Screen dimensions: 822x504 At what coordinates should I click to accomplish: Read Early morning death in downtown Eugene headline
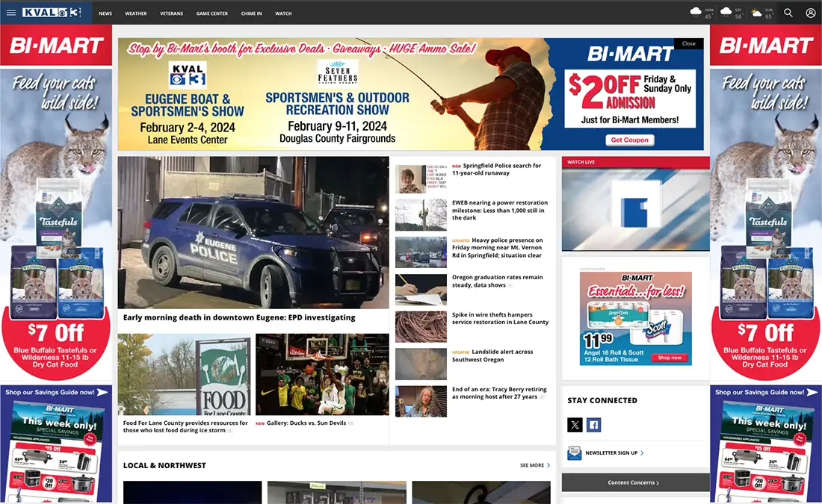[239, 317]
